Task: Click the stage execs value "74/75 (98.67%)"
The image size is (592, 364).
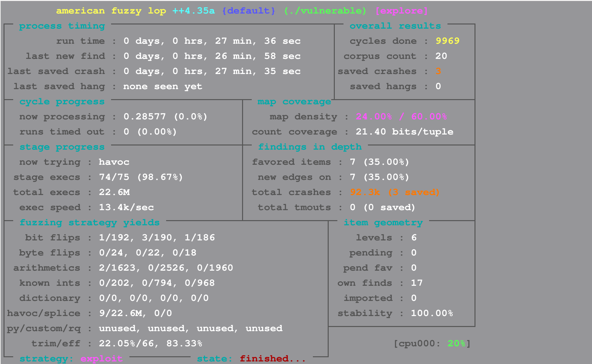Action: coord(141,177)
